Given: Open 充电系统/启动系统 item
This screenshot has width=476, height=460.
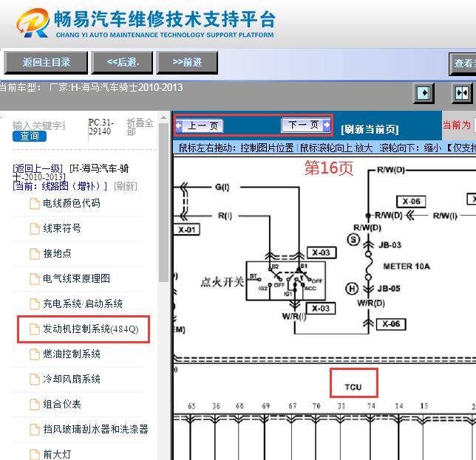Looking at the screenshot, I should click(83, 303).
